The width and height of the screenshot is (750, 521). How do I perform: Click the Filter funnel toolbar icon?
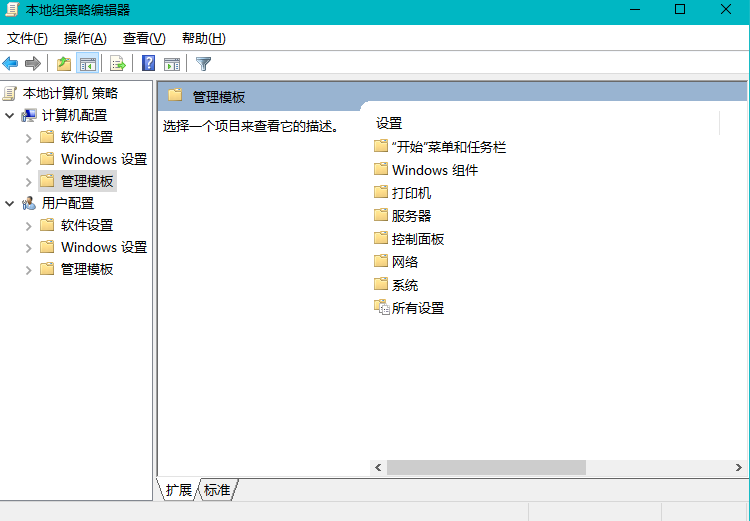(203, 63)
